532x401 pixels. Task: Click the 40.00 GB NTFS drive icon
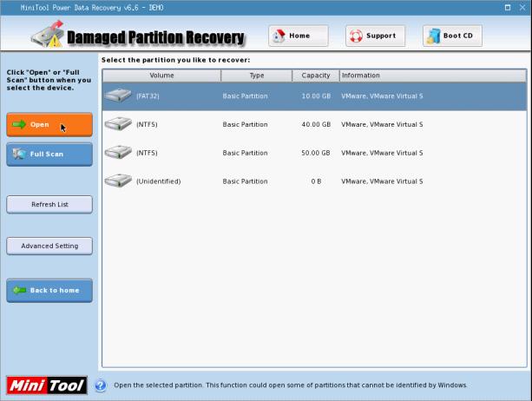[118, 124]
